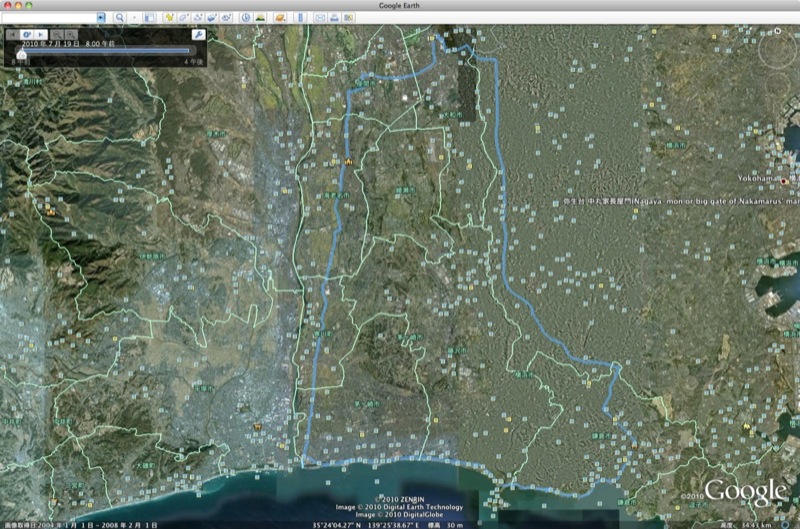Image resolution: width=800 pixels, height=529 pixels.
Task: Open time slider options wrench
Action: 198,34
